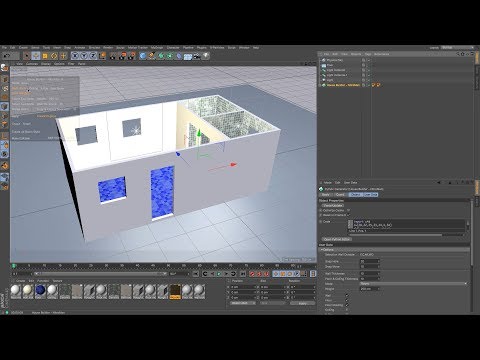
Task: Expand the House Builder object tree
Action: [x=320, y=85]
